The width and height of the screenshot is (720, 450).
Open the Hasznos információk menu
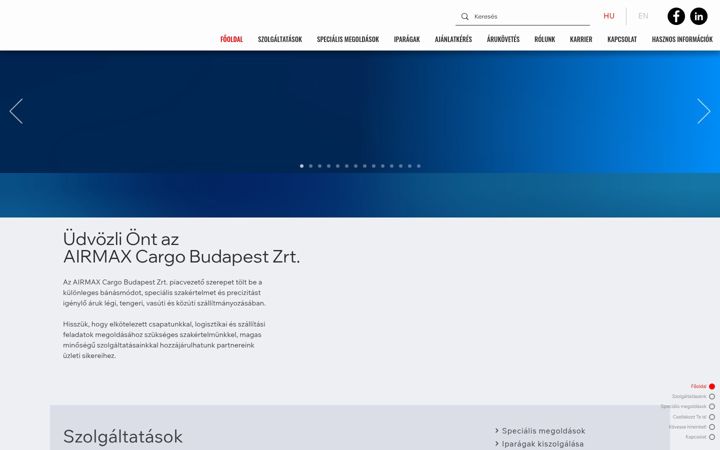[682, 39]
